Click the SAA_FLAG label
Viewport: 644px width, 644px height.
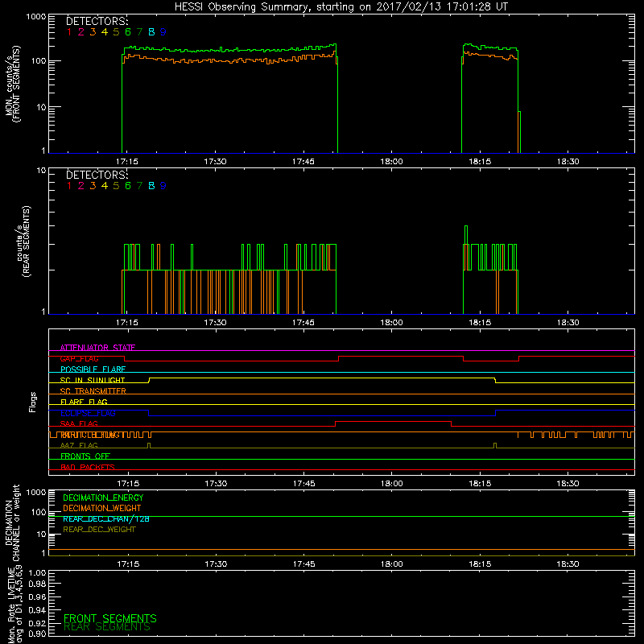[x=79, y=423]
